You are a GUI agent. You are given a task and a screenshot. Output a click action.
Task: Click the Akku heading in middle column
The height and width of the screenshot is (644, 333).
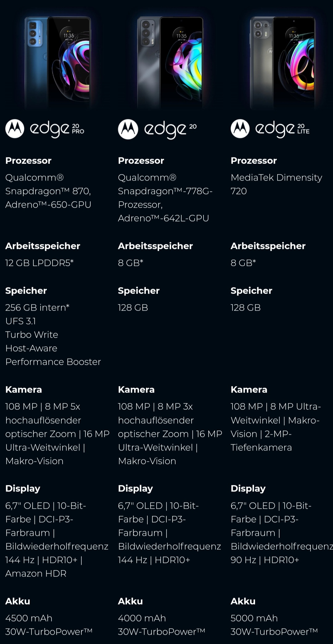tap(130, 601)
